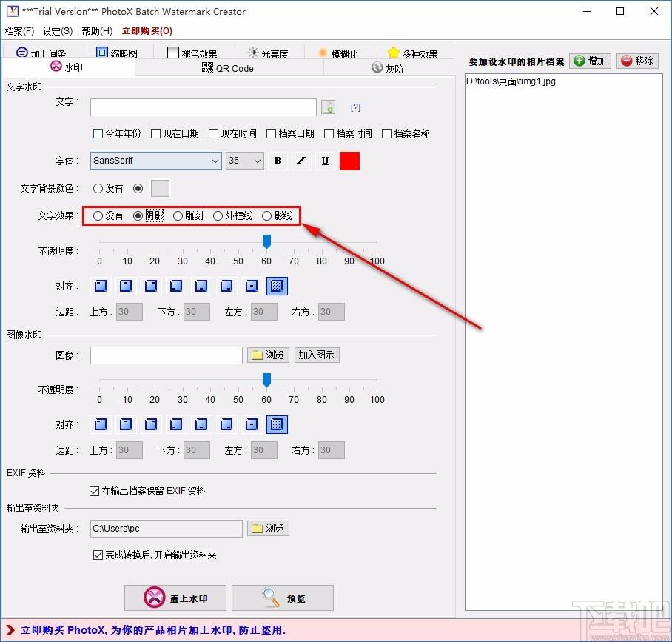
Task: Select bottom-center alignment for image watermark
Action: coord(201,424)
